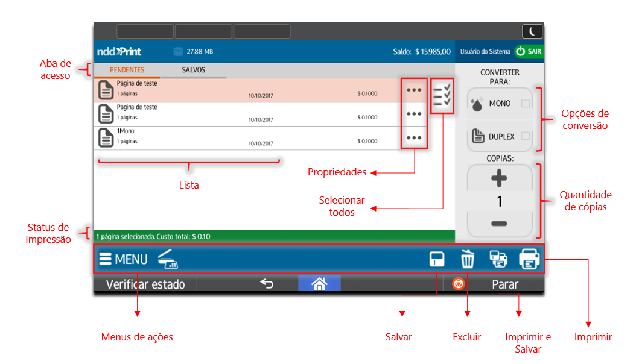Screen dimensions: 636x364
Task: Enable the MONO conversion checkbox
Action: point(526,104)
